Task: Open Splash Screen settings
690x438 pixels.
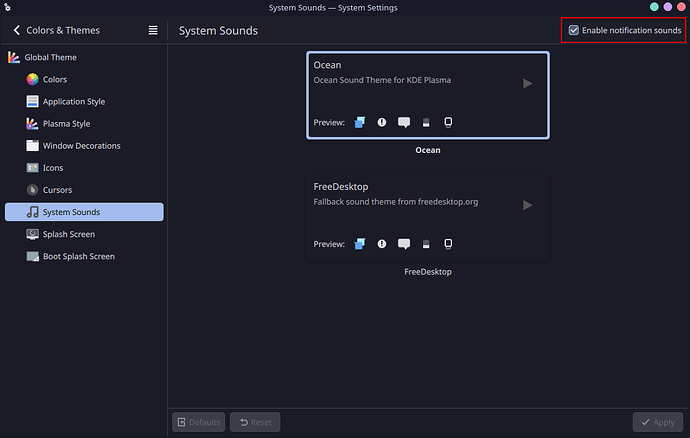Action: click(84, 234)
